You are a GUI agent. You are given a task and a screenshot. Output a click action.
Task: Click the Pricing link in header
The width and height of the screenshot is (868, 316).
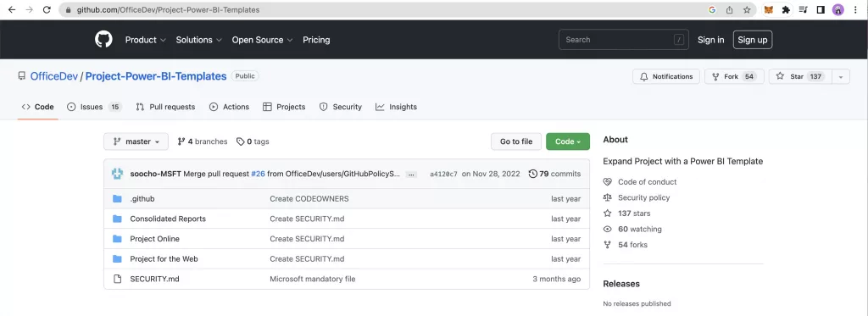coord(316,40)
